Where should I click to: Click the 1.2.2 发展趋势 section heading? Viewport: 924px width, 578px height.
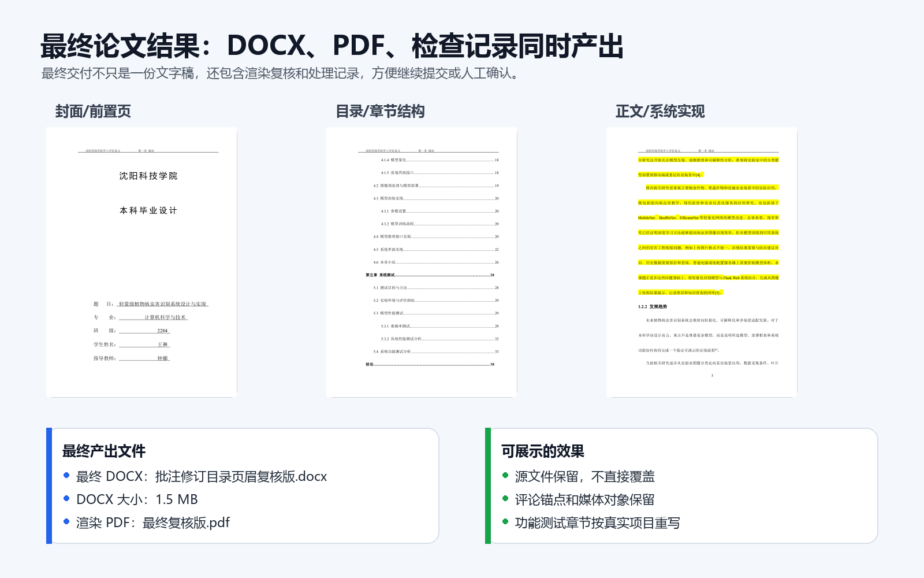point(653,307)
